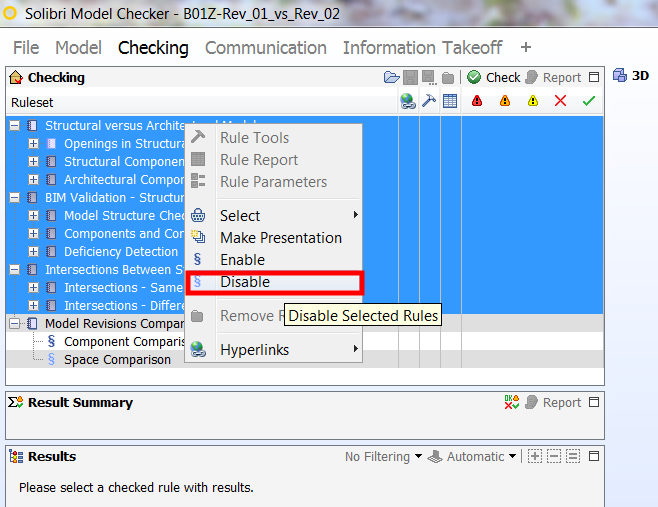Image resolution: width=658 pixels, height=507 pixels.
Task: Expand Openings in Structural rule group
Action: coord(33,144)
